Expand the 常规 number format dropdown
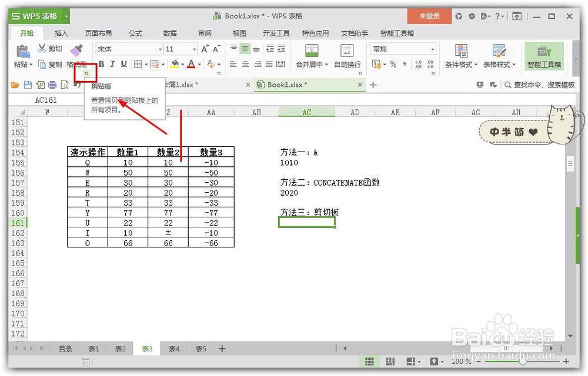This screenshot has height=376, width=588. tap(433, 49)
